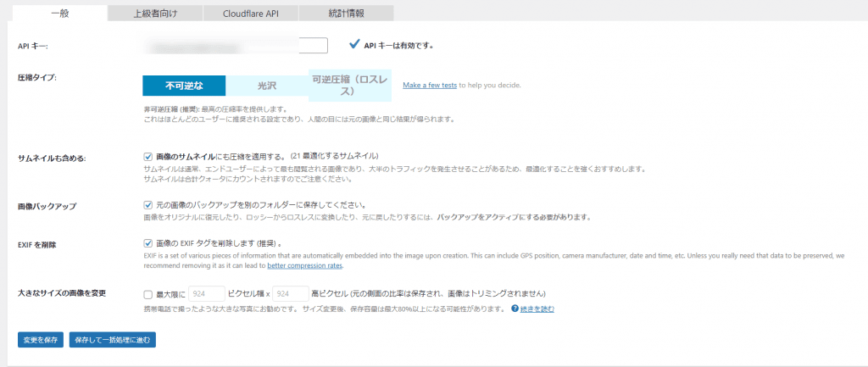Toggle 元の画像のバックアップ checkbox
This screenshot has height=367, width=868.
click(147, 205)
